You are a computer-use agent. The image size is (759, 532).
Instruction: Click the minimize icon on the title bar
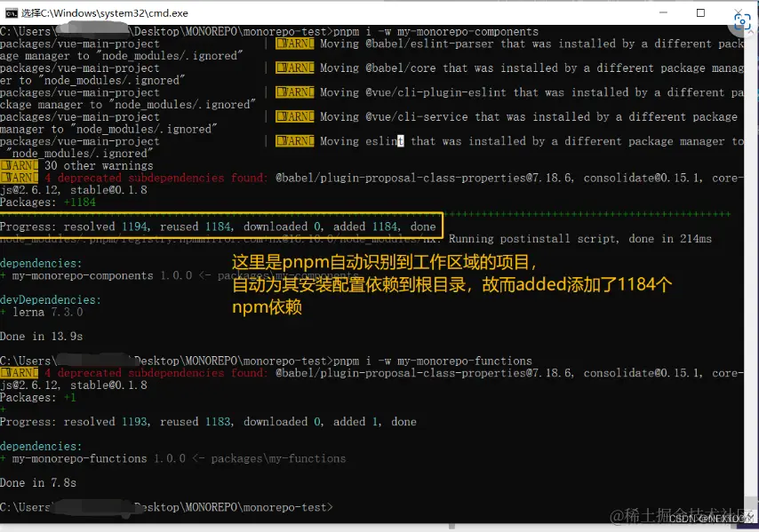664,12
